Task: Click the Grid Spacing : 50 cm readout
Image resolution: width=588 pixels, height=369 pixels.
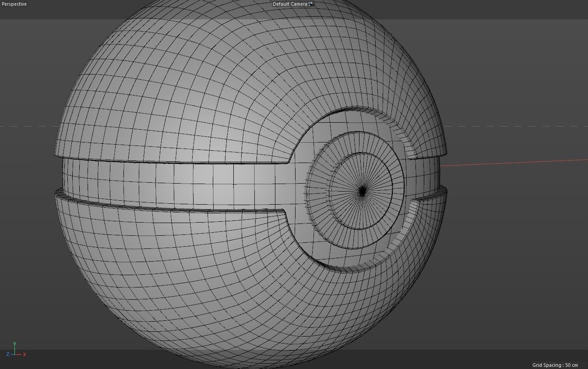Action: tap(555, 365)
